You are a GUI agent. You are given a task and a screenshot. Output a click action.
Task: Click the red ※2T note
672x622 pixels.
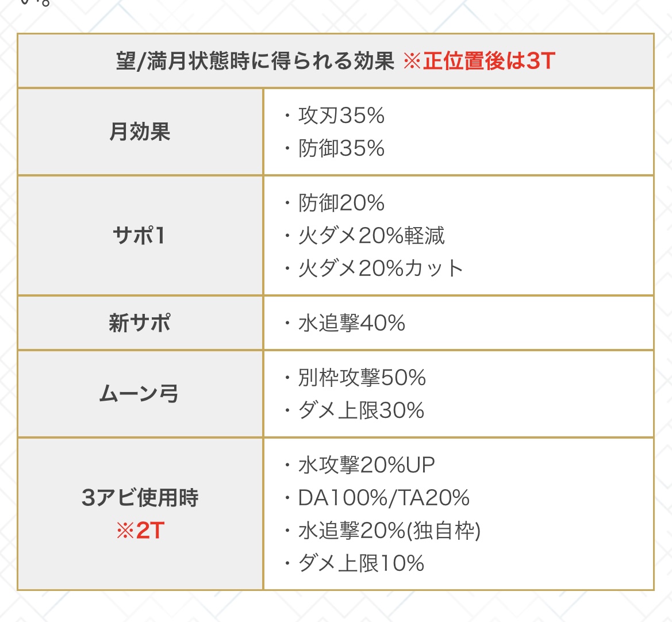[x=140, y=531]
